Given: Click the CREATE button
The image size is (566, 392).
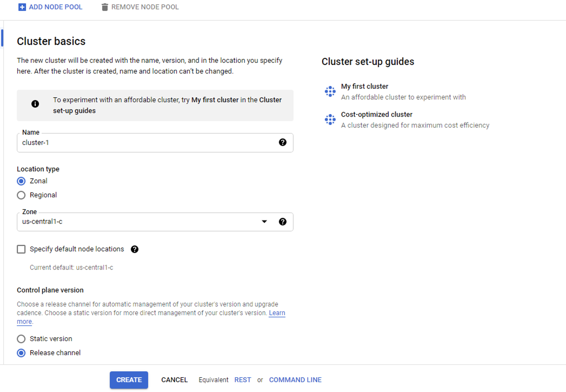Looking at the screenshot, I should click(x=129, y=380).
